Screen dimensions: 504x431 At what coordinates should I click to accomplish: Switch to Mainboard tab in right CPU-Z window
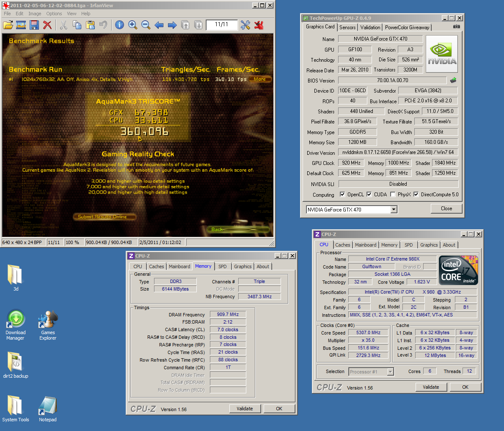[x=366, y=245]
